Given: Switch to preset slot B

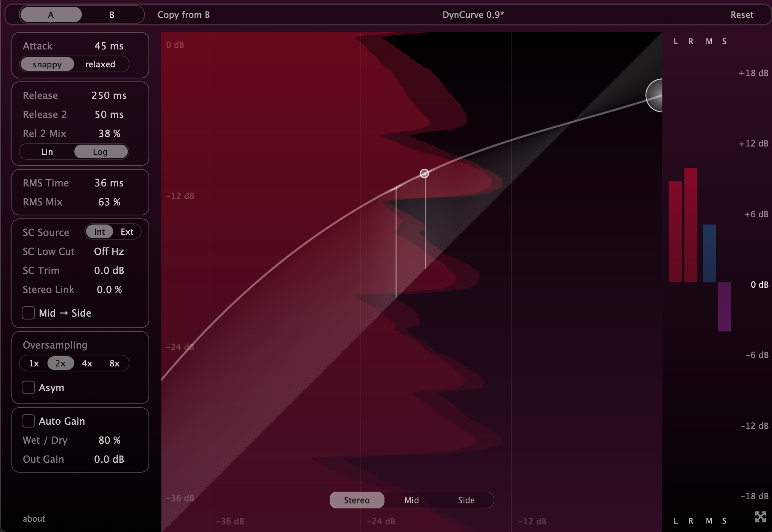Looking at the screenshot, I should pos(112,15).
